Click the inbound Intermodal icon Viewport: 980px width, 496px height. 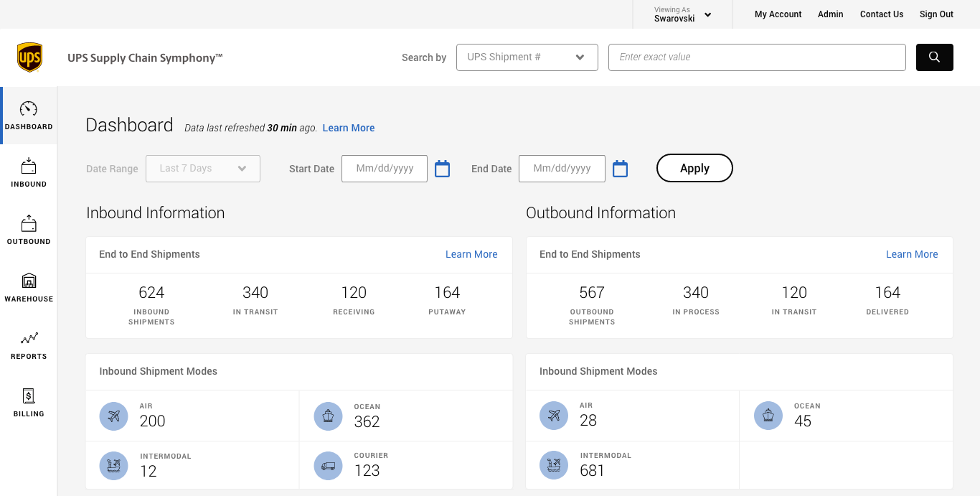click(x=113, y=466)
